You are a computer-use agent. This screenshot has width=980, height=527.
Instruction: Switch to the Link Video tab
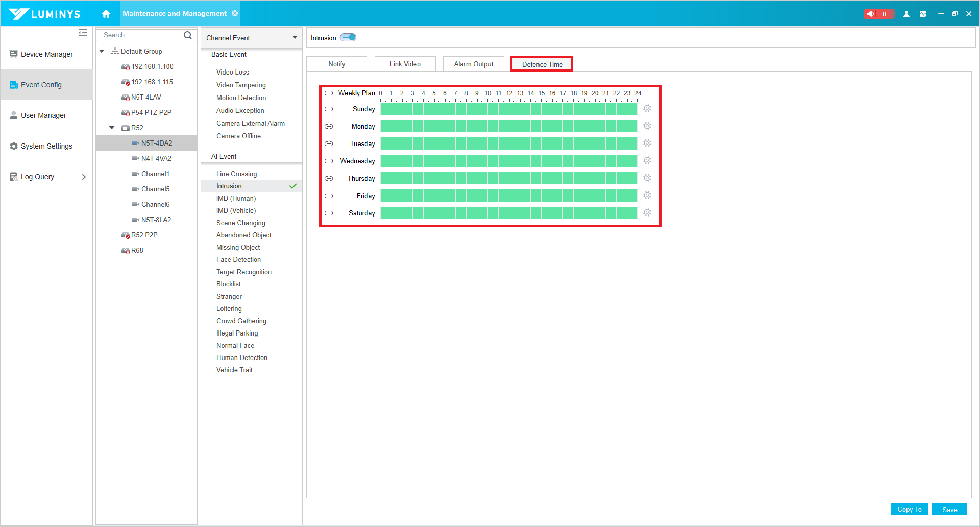[405, 64]
